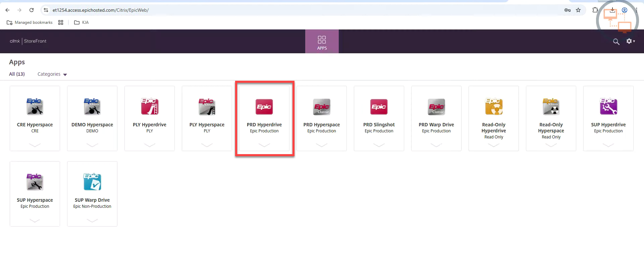This screenshot has height=256, width=644.
Task: Open the browser profile icon
Action: point(625,10)
